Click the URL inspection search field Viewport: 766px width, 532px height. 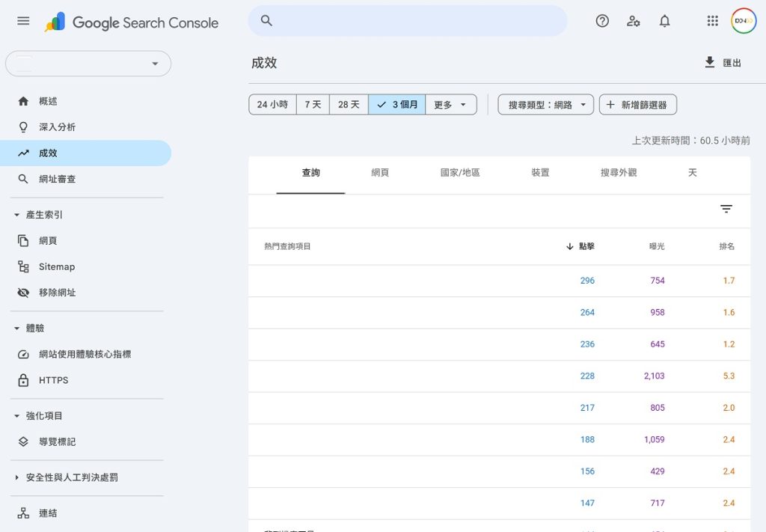tap(408, 21)
